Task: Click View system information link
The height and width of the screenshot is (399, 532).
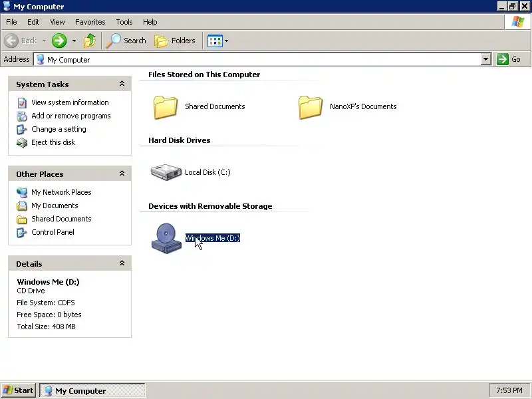Action: (70, 102)
